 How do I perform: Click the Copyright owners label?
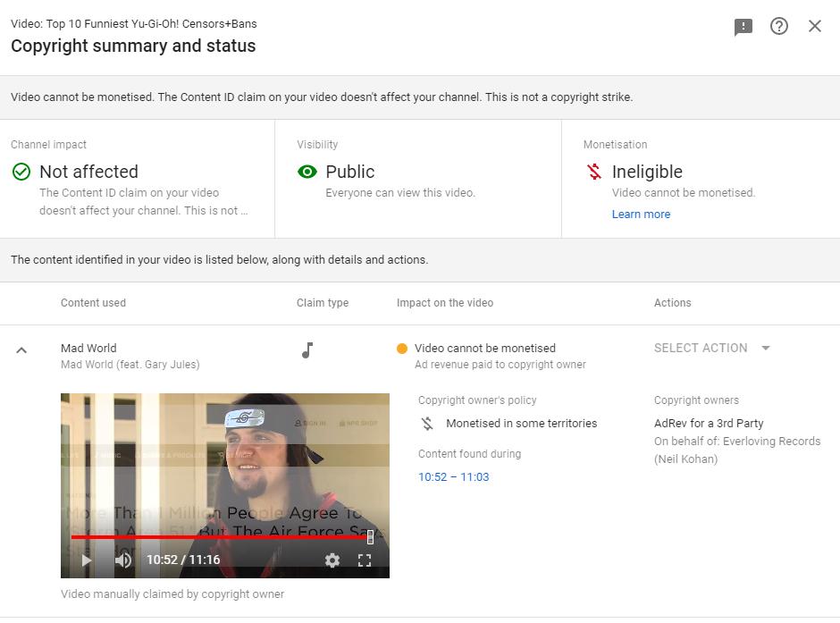point(696,400)
